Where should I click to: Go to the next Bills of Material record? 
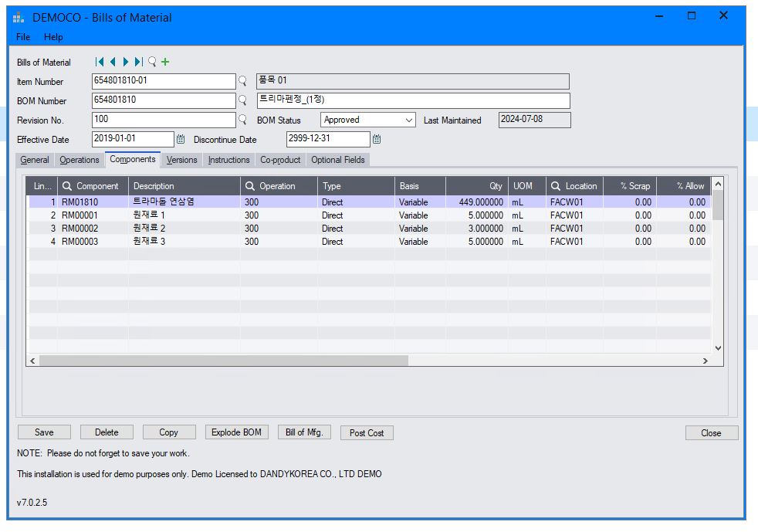coord(126,62)
